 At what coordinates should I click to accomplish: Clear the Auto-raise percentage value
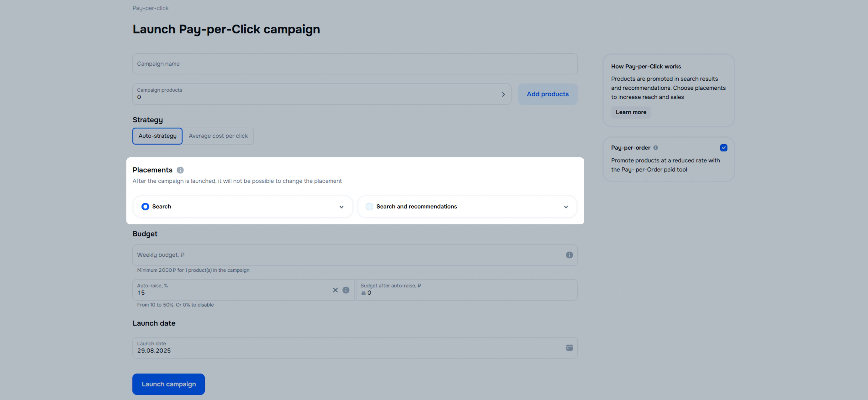pos(335,290)
